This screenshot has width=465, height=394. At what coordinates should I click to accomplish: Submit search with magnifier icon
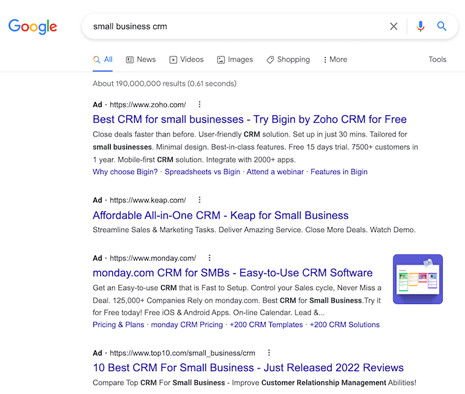click(x=442, y=26)
